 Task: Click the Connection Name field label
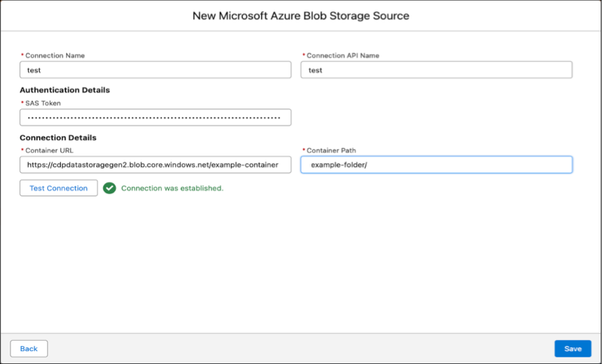click(x=55, y=56)
